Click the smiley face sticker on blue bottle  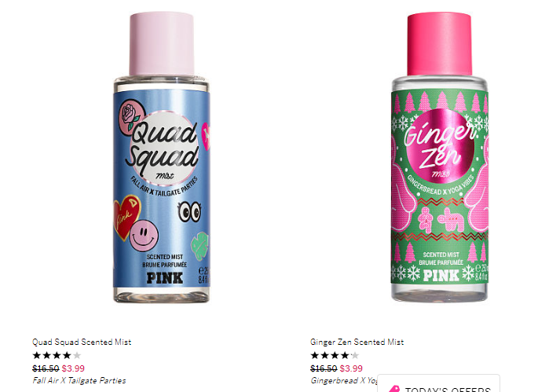click(144, 236)
